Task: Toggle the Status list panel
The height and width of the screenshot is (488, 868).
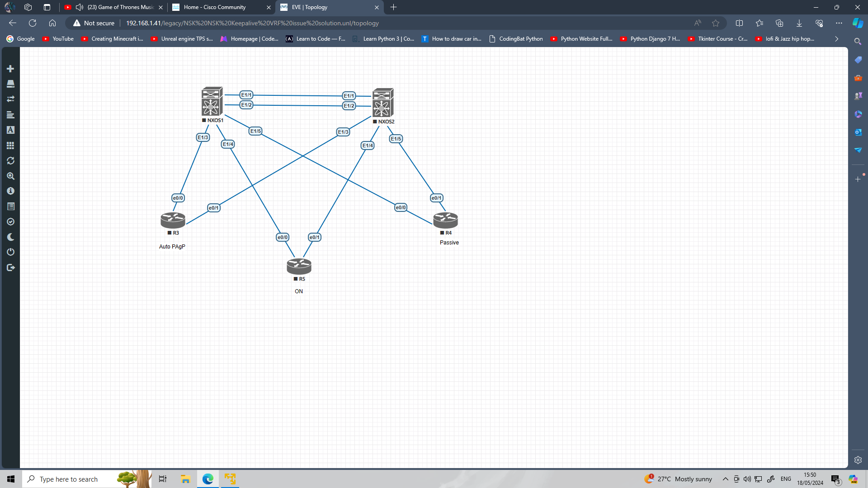Action: tap(10, 206)
